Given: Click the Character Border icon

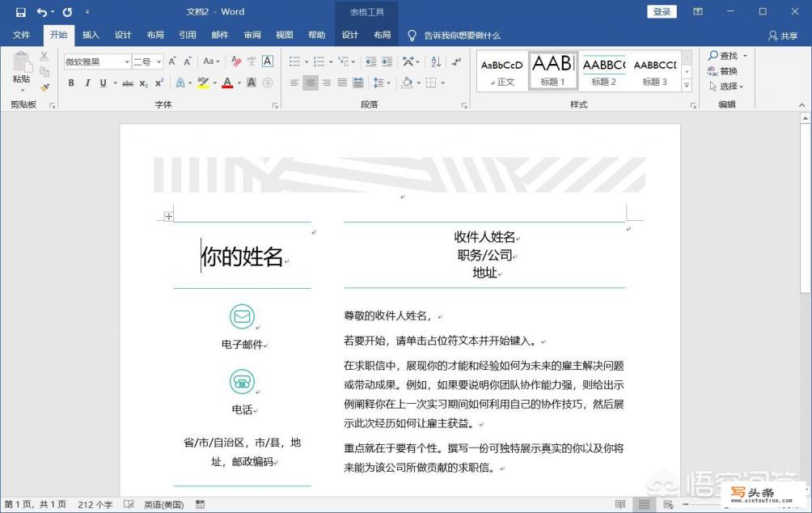Looking at the screenshot, I should coord(267,61).
